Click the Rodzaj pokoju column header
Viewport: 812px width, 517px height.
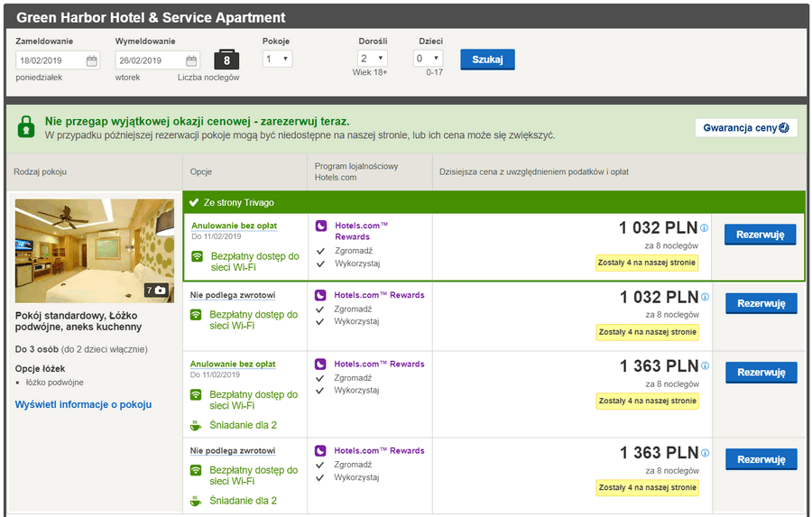[x=40, y=171]
